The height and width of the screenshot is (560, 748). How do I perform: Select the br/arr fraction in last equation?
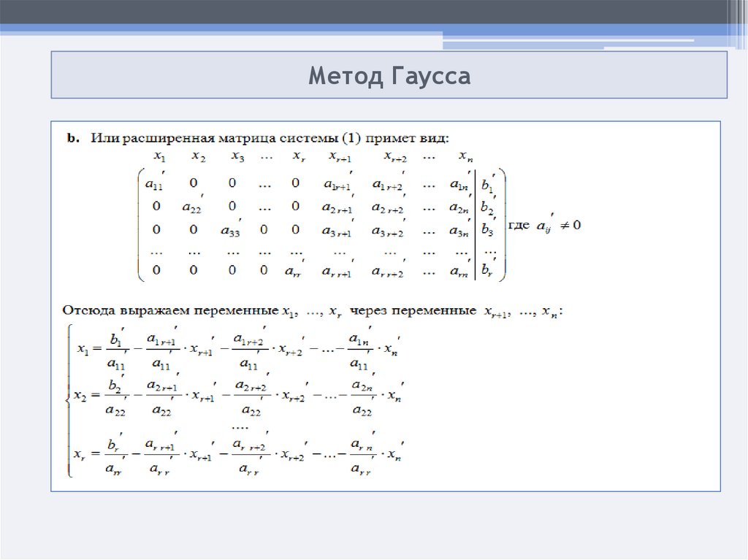[x=115, y=456]
